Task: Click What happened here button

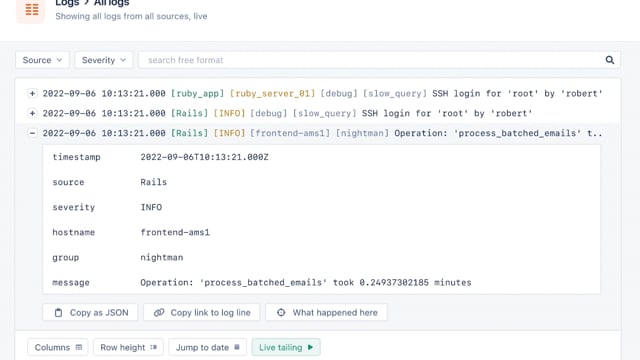Action: pyautogui.click(x=327, y=313)
